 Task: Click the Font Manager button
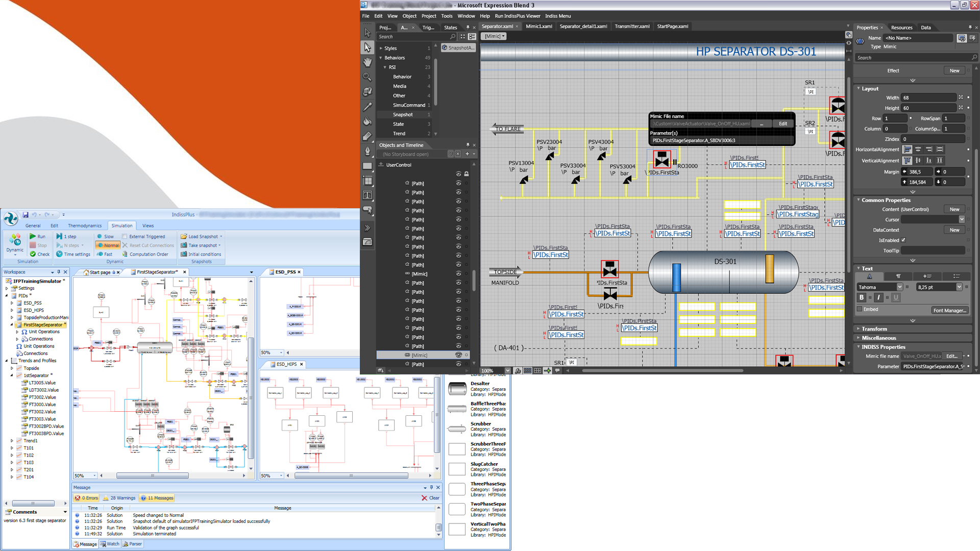point(949,310)
